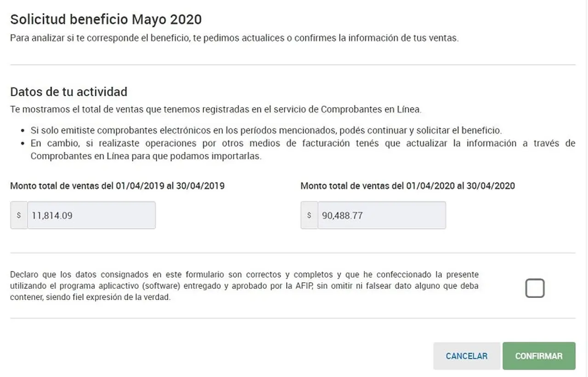Click the 'Para analizar si te corresponde' intro sentence

click(234, 38)
